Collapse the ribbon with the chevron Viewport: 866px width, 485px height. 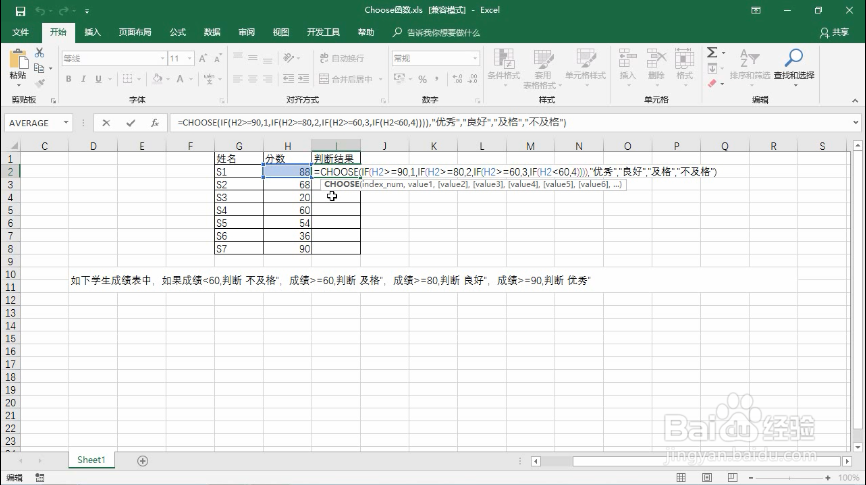click(x=855, y=101)
